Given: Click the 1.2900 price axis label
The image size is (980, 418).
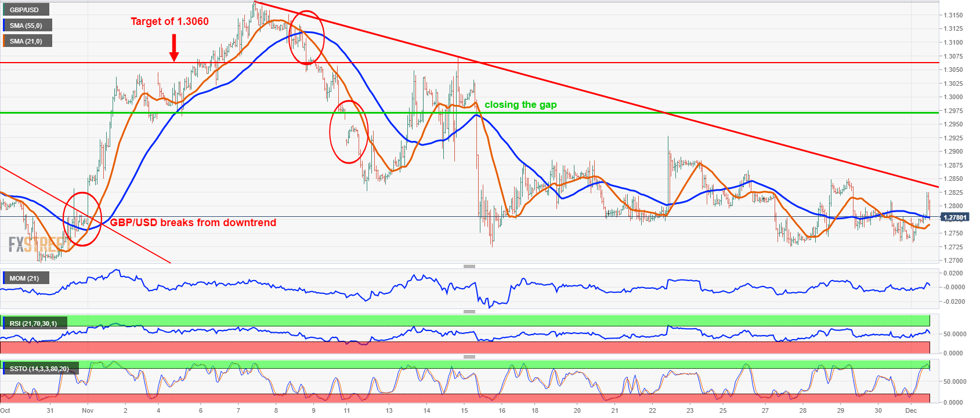Looking at the screenshot, I should coord(953,152).
